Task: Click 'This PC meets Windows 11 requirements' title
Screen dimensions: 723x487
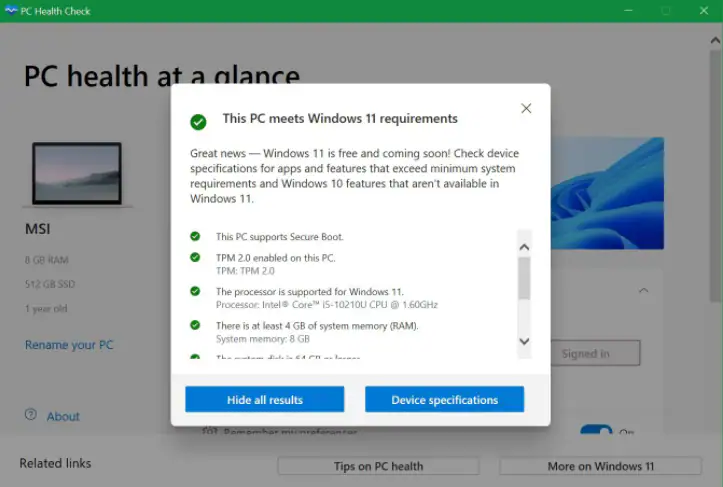Action: [x=340, y=119]
